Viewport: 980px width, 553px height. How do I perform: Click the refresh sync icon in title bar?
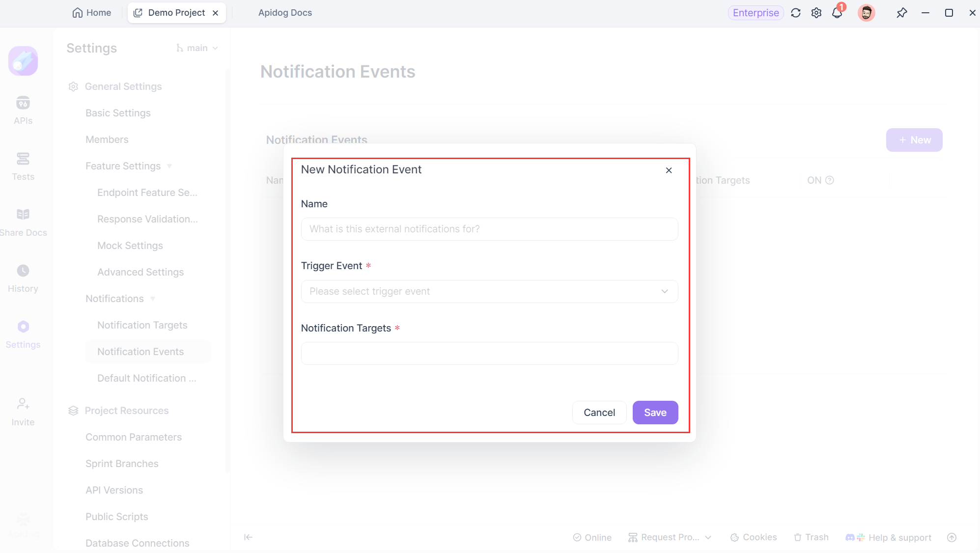pos(796,13)
